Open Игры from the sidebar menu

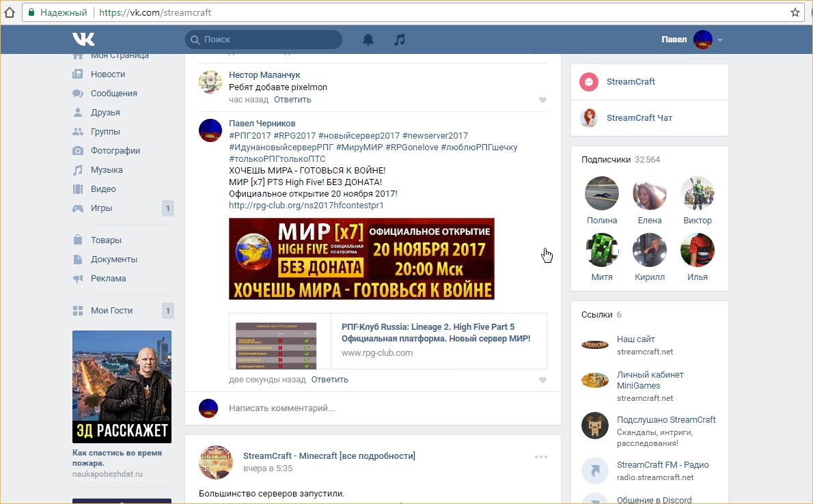(101, 208)
